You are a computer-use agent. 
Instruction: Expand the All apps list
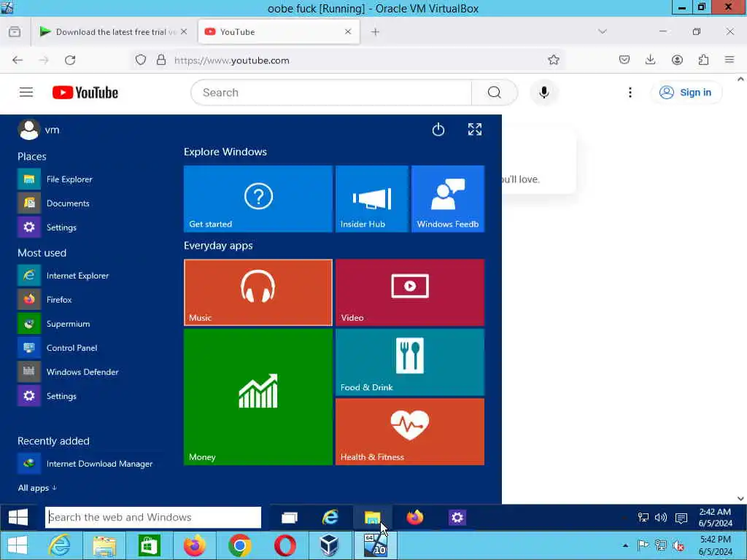37,488
